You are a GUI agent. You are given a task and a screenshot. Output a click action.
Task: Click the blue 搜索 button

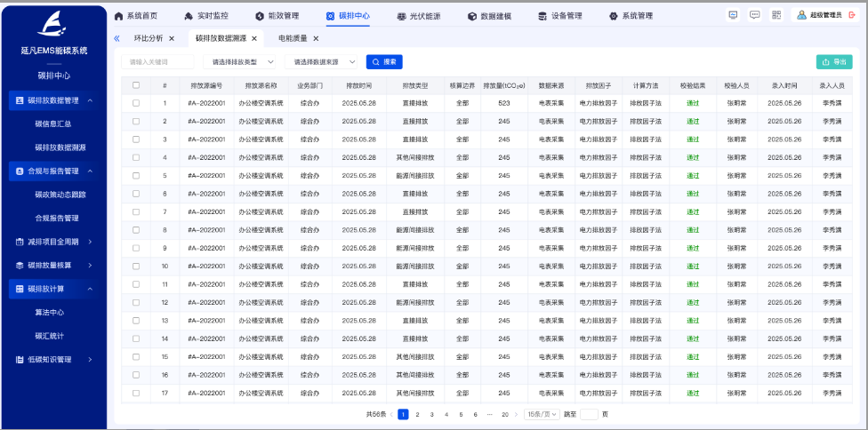[x=384, y=62]
